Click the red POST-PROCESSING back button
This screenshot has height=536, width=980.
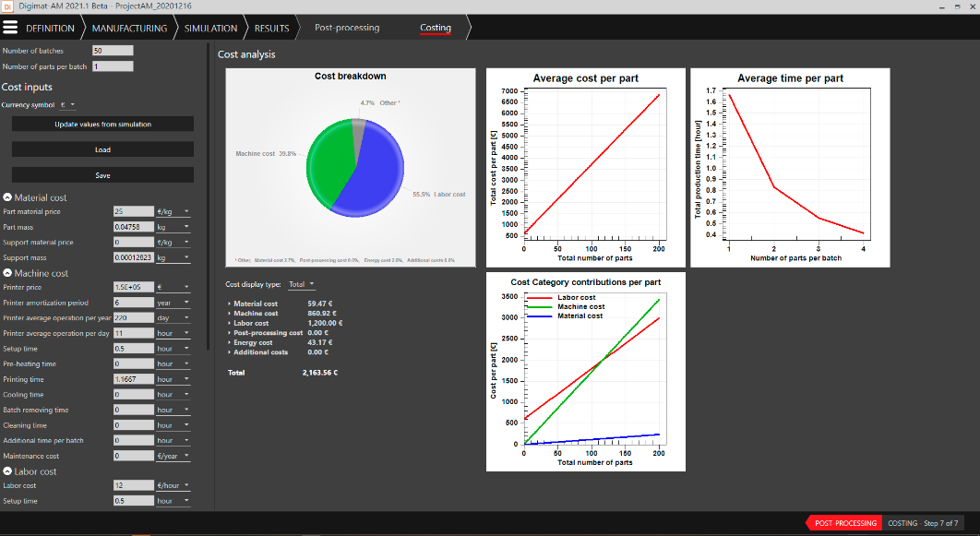(844, 523)
